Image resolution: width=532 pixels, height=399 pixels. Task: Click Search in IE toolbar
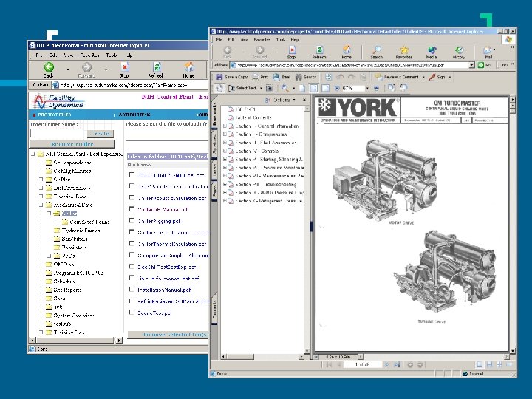click(377, 52)
